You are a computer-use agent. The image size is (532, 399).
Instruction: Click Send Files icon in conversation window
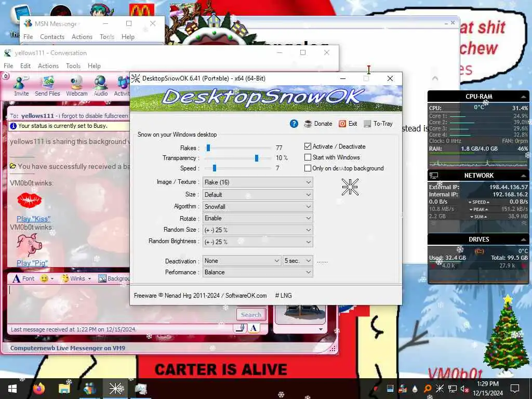click(x=47, y=86)
